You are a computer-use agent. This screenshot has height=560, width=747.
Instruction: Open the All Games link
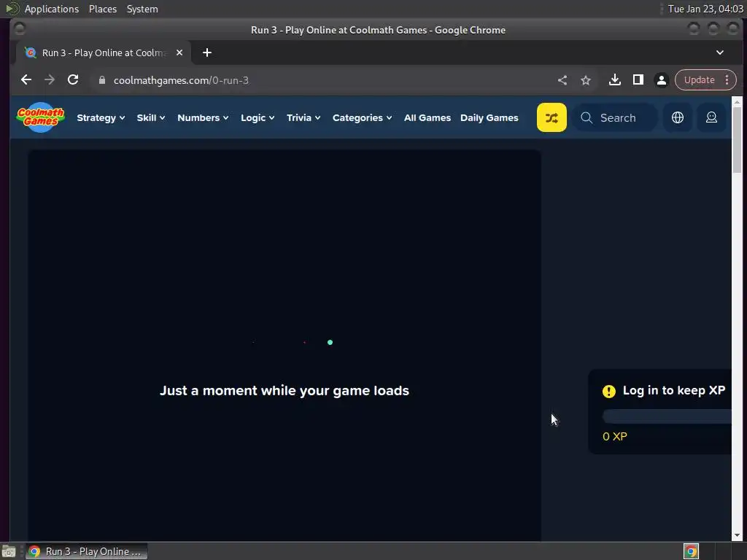[x=427, y=117]
